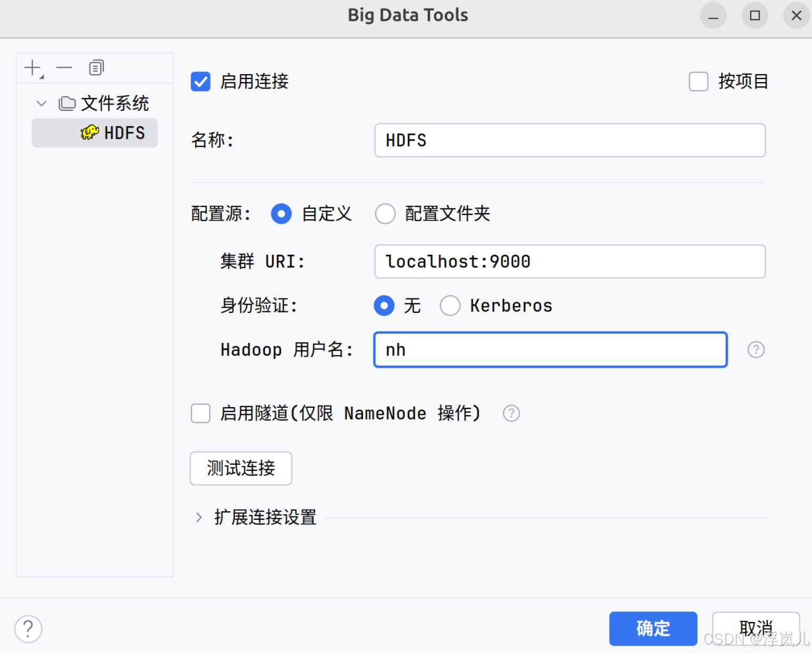Image resolution: width=812 pixels, height=653 pixels.
Task: Click the 取消 button
Action: point(756,628)
